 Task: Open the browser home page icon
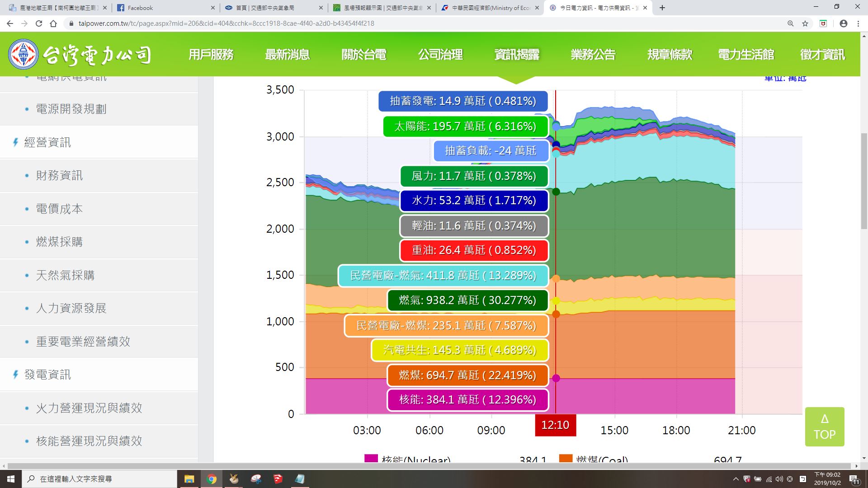(x=53, y=23)
